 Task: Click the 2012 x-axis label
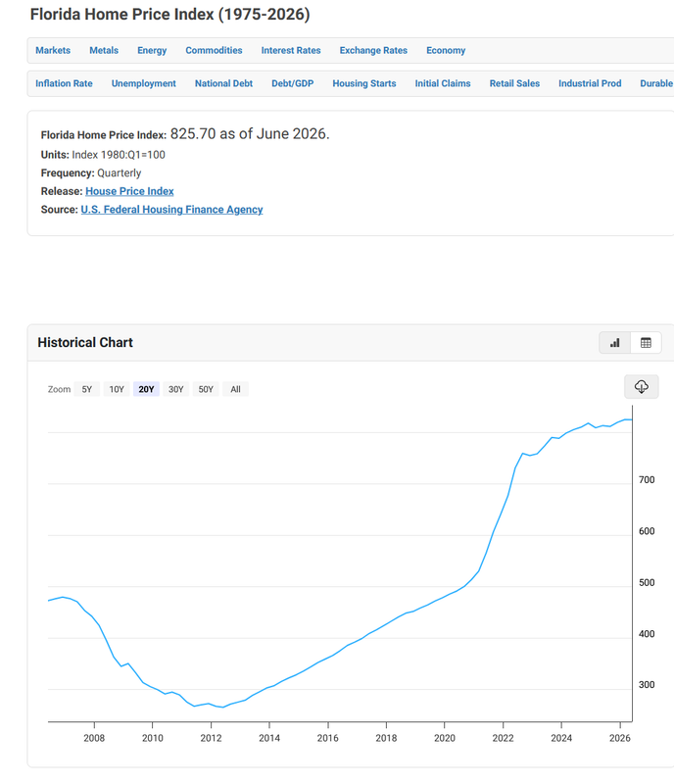211,738
